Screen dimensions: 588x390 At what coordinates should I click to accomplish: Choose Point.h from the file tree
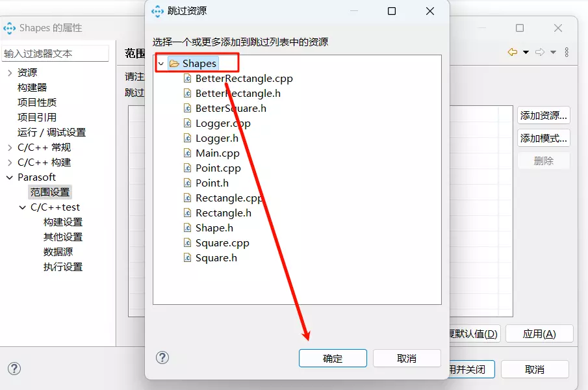click(x=212, y=183)
